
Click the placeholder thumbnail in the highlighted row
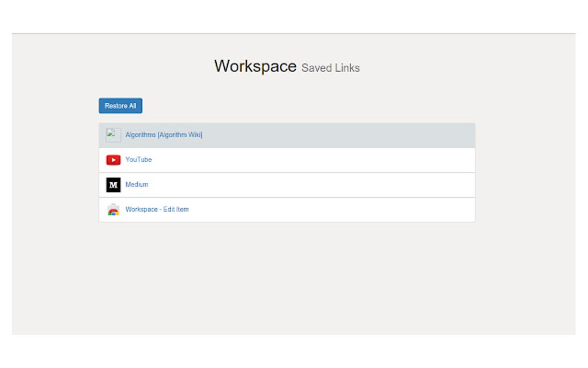coord(112,135)
